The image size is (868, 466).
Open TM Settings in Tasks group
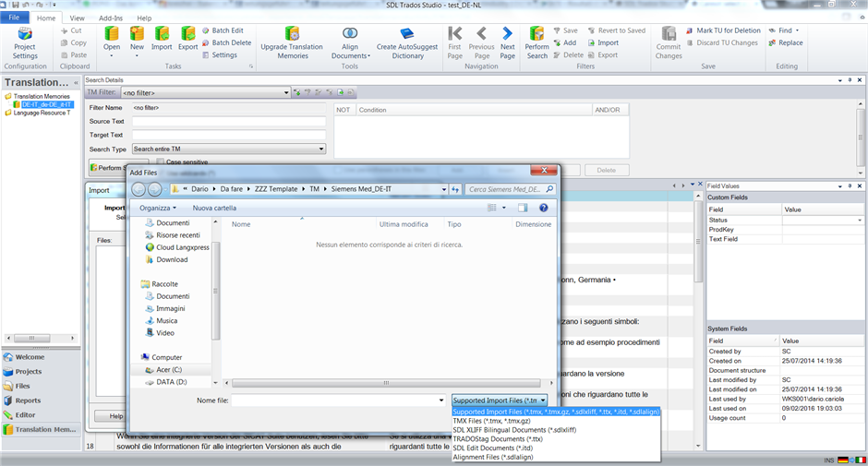(219, 54)
